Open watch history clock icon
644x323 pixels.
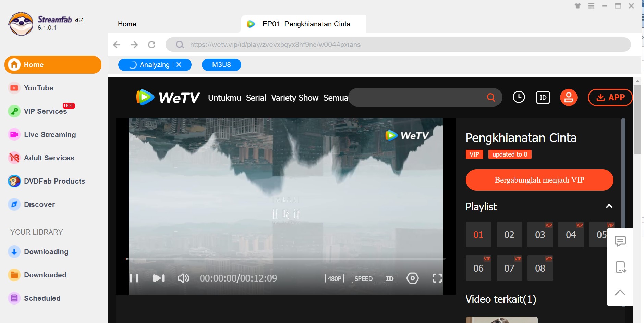[x=519, y=97]
